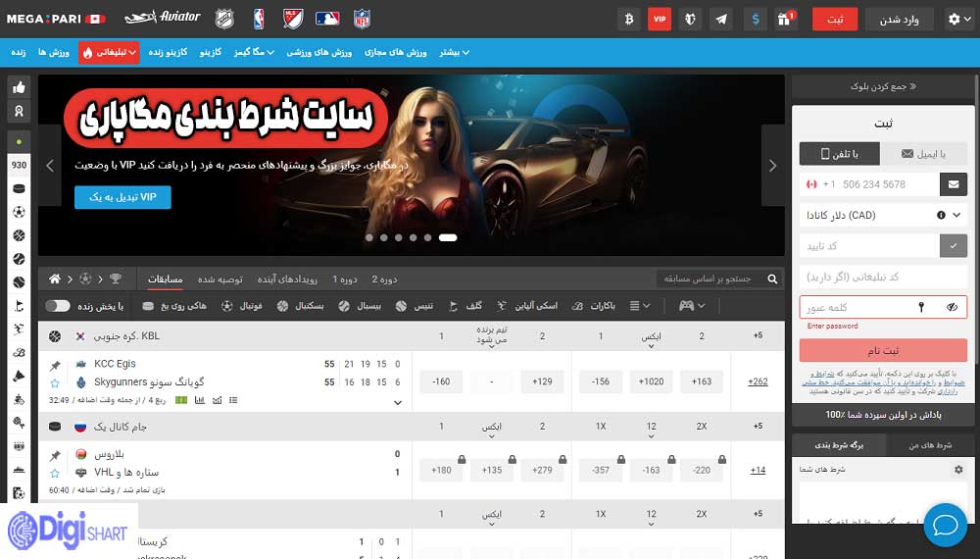This screenshot has height=559, width=980.
Task: Click the MegaPari logo
Action: (x=56, y=19)
